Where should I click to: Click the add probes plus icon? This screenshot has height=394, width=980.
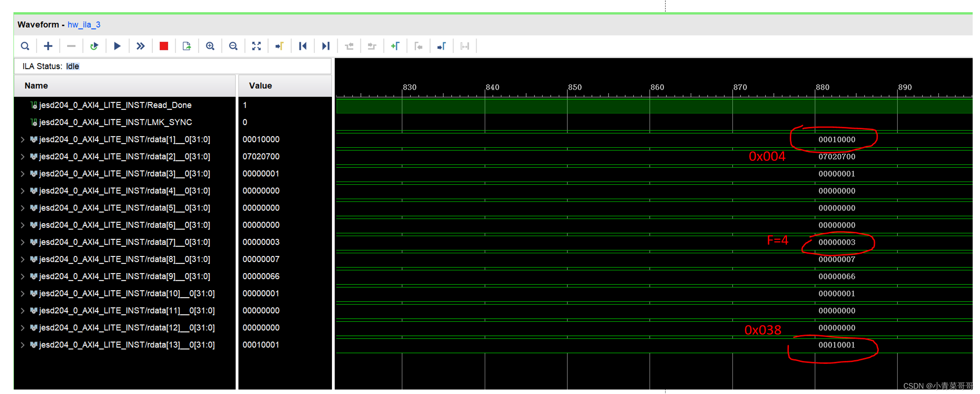pos(48,46)
